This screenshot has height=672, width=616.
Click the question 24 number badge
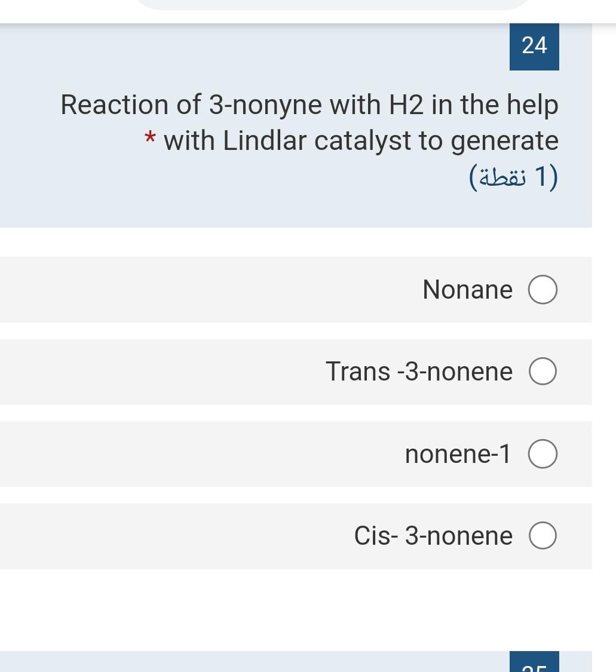pos(534,46)
